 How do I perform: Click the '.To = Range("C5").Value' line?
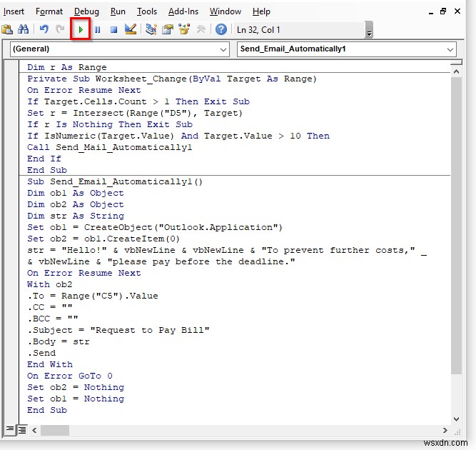pos(93,296)
